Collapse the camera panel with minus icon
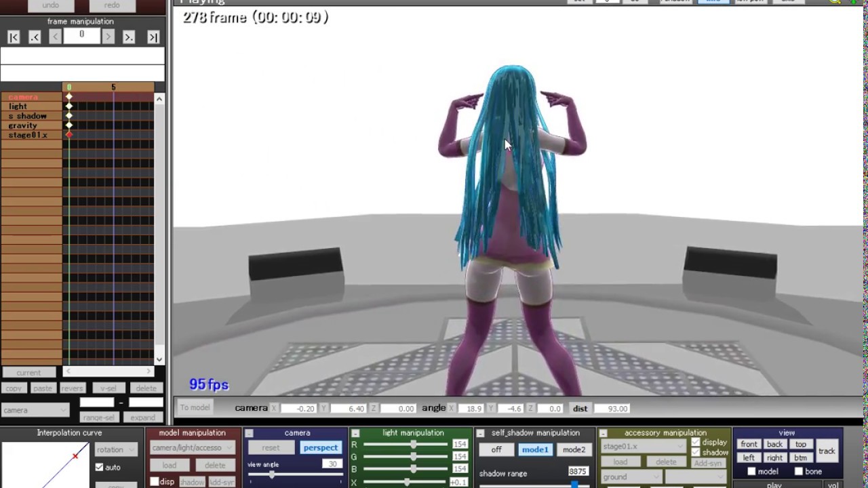The height and width of the screenshot is (488, 868). click(x=249, y=433)
